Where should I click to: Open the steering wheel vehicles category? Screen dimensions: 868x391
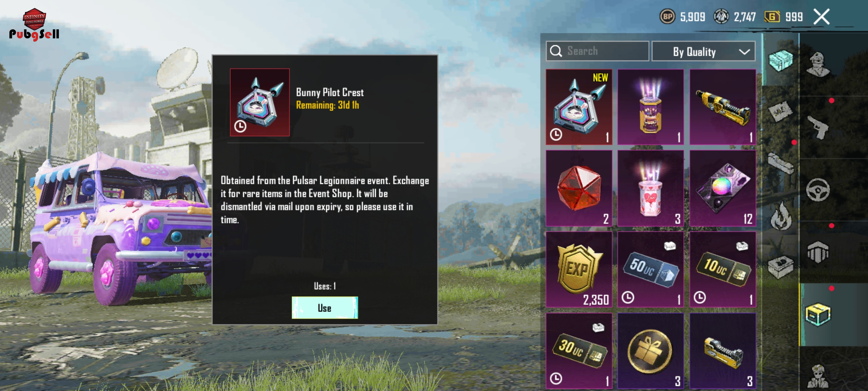point(818,190)
